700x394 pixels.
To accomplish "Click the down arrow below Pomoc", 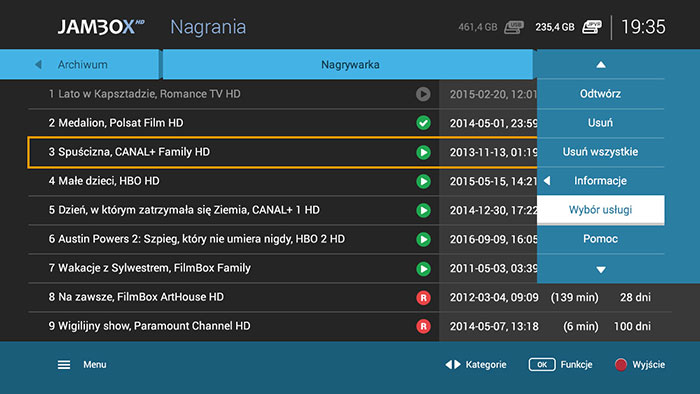I will click(601, 270).
